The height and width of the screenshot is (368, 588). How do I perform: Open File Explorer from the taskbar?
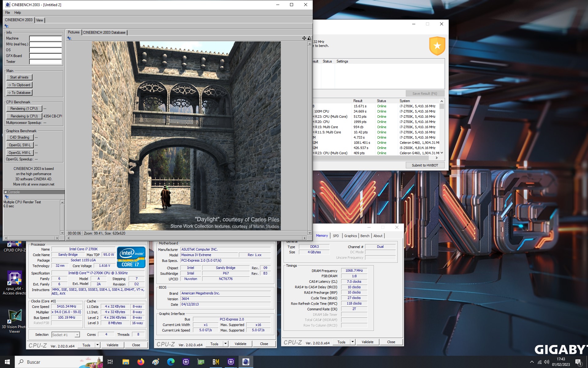(126, 362)
